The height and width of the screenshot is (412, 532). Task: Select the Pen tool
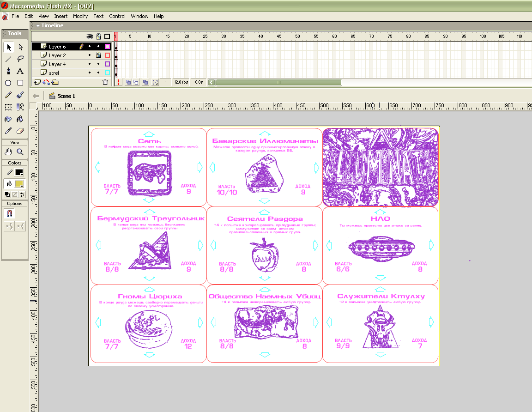click(x=9, y=71)
